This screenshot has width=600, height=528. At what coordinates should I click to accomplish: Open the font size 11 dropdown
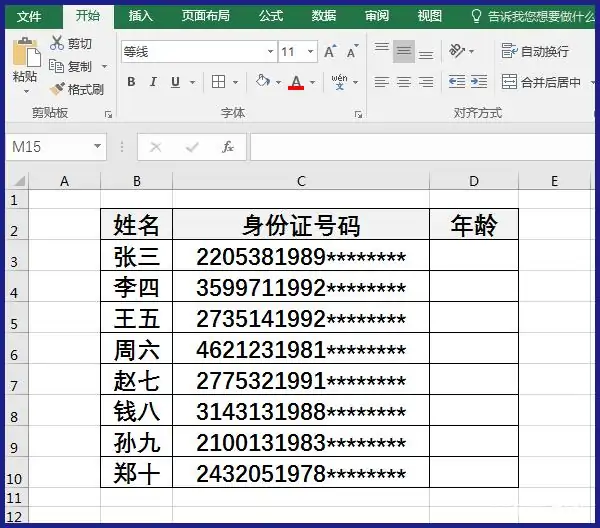tap(310, 52)
